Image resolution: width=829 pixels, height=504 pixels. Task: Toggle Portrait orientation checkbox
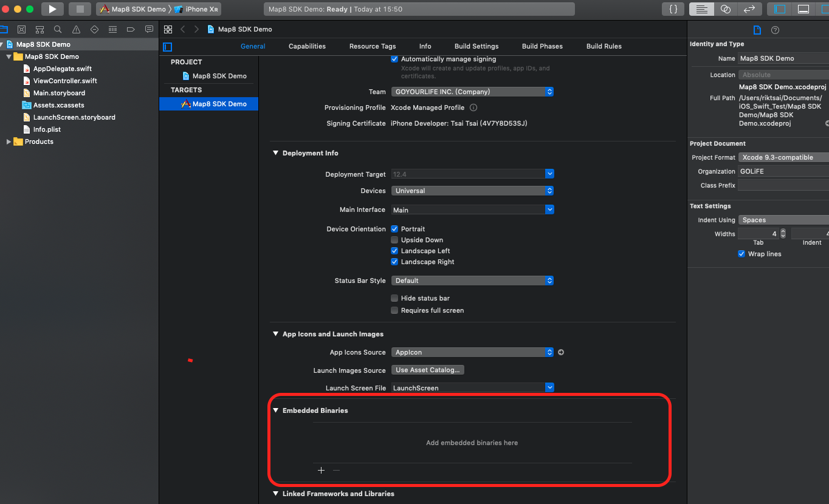coord(394,229)
